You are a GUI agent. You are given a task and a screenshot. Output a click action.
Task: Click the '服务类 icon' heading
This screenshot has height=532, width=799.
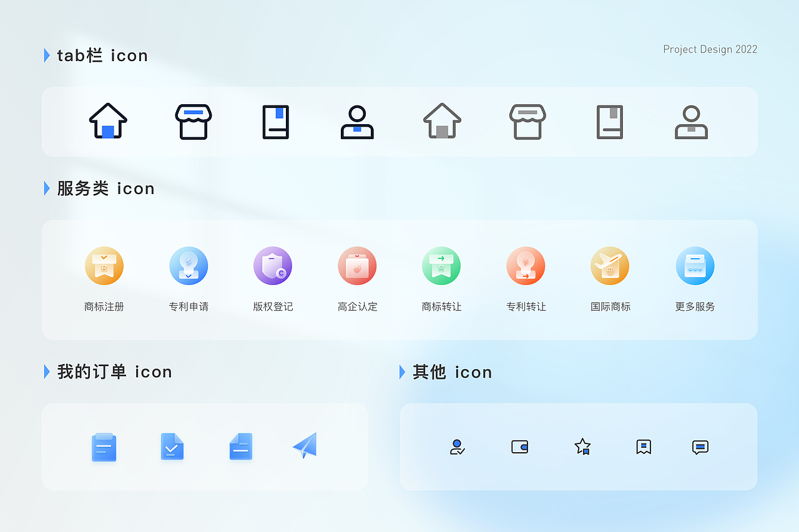[105, 188]
